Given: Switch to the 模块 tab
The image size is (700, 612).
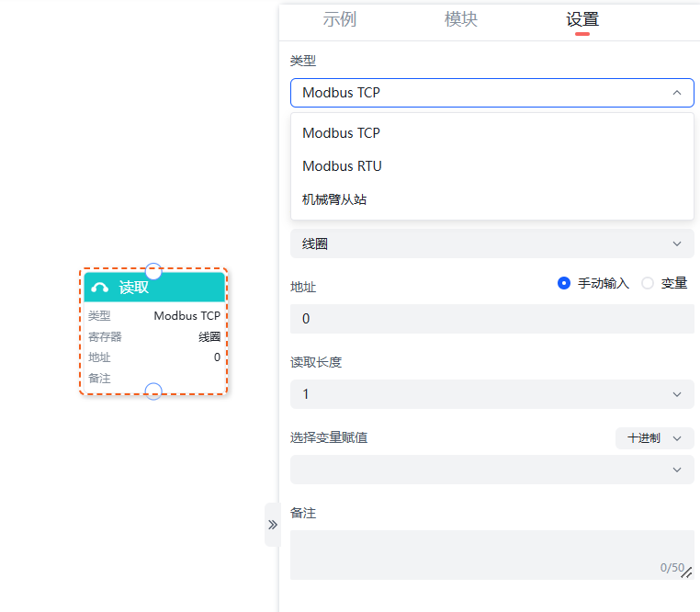Looking at the screenshot, I should pos(461,19).
